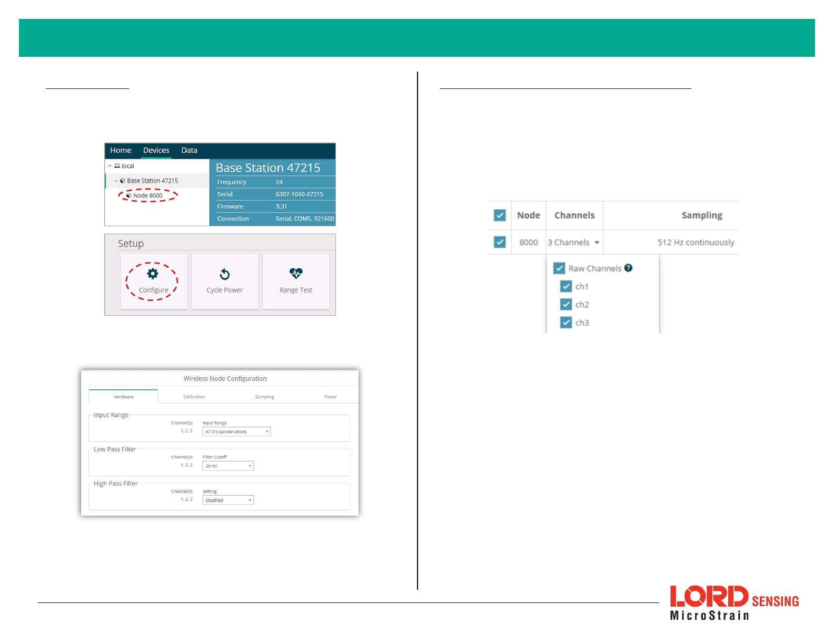Open the Data menu tab
This screenshot has width=834, height=644.
(190, 150)
